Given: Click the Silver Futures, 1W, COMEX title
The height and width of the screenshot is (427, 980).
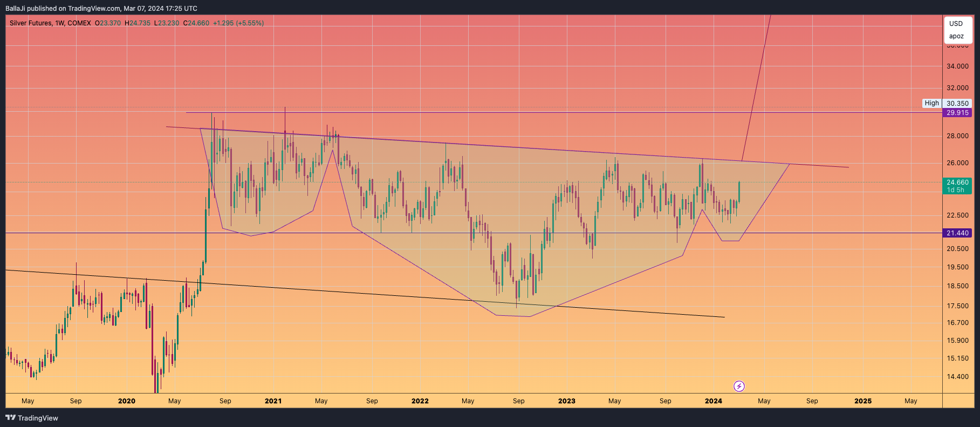Looking at the screenshot, I should [50, 23].
